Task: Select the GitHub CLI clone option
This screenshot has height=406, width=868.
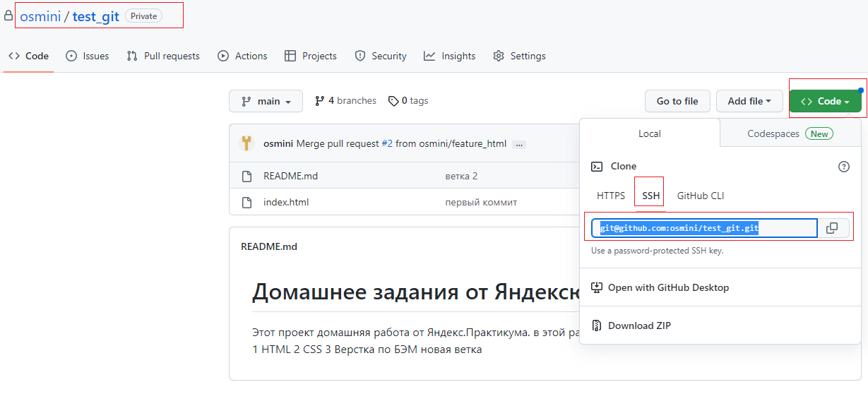Action: tap(700, 196)
